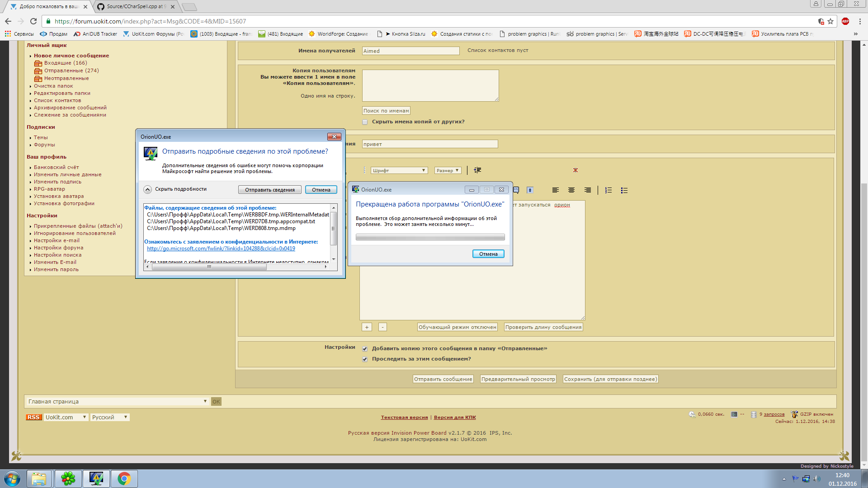Insert a numbered list

(609, 190)
